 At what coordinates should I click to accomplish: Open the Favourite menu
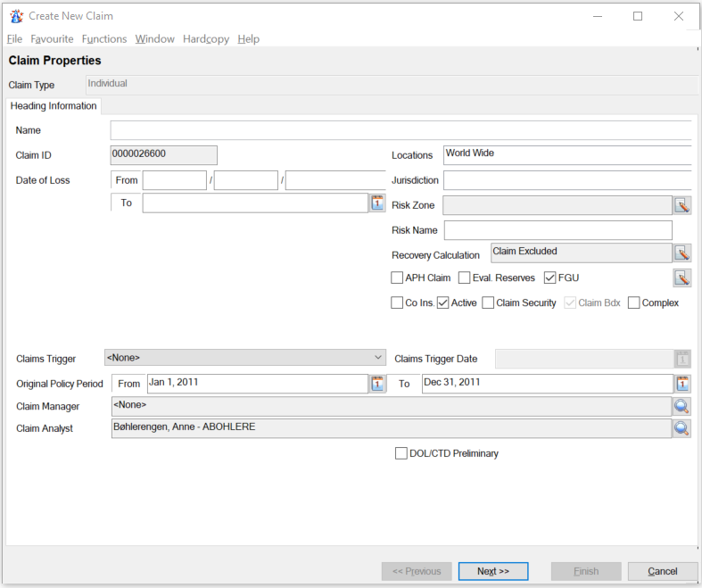click(52, 39)
